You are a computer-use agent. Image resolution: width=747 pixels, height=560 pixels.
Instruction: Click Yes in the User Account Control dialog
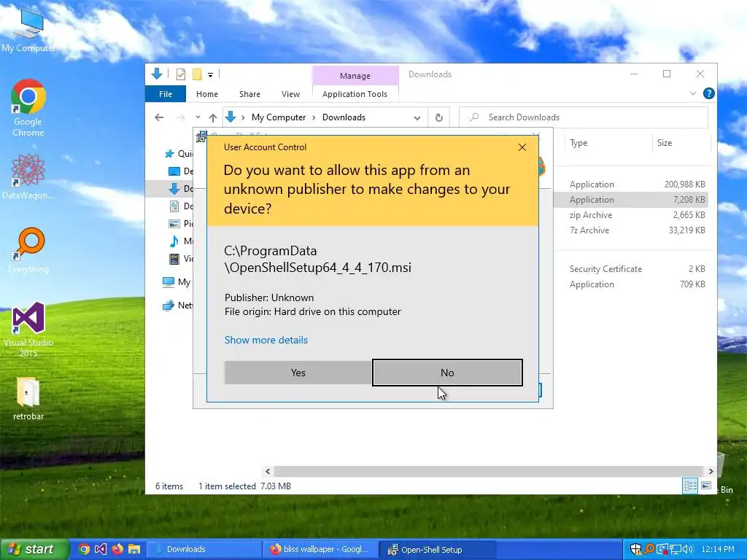point(298,373)
